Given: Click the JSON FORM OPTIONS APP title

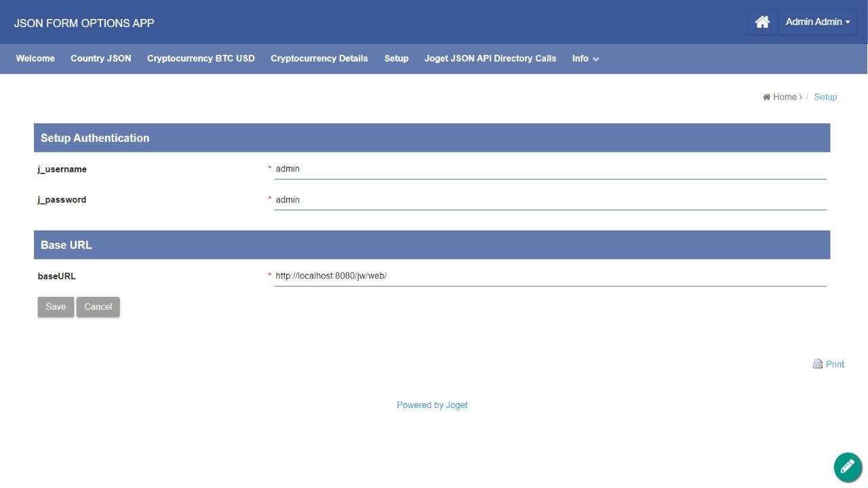Looking at the screenshot, I should tap(84, 23).
